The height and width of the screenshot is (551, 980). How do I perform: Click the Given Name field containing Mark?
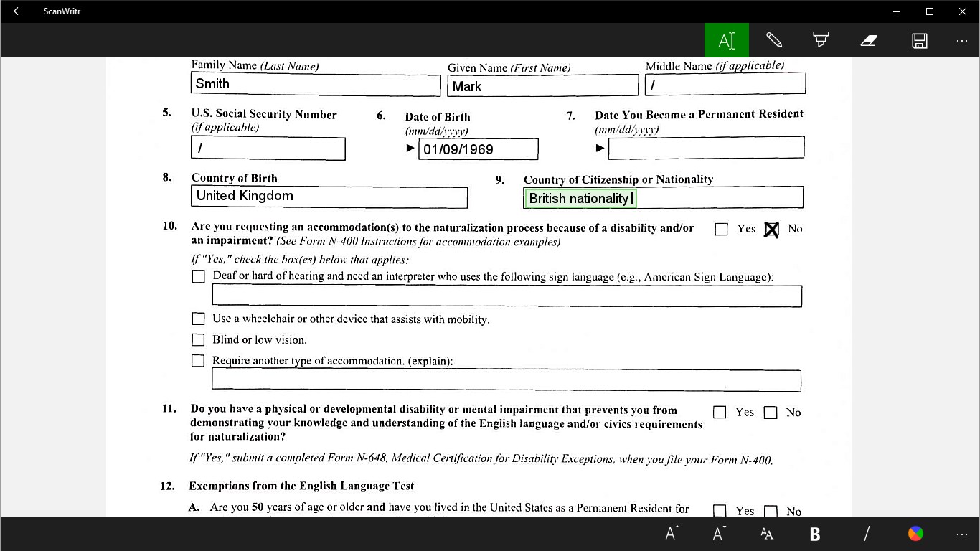tap(543, 85)
